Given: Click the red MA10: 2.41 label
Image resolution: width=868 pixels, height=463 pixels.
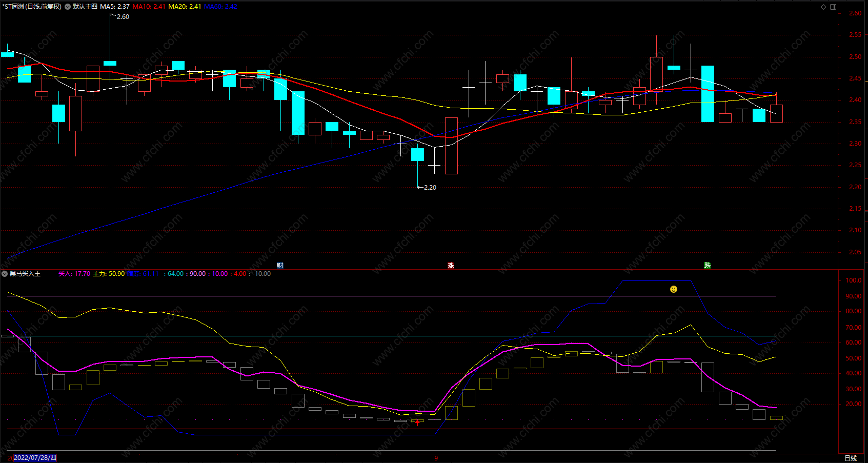Looking at the screenshot, I should click(149, 7).
